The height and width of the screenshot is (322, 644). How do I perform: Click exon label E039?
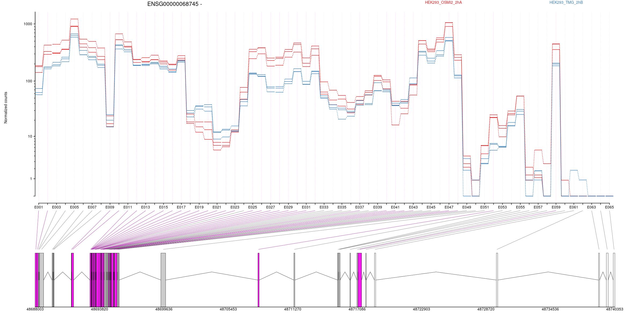coord(378,207)
